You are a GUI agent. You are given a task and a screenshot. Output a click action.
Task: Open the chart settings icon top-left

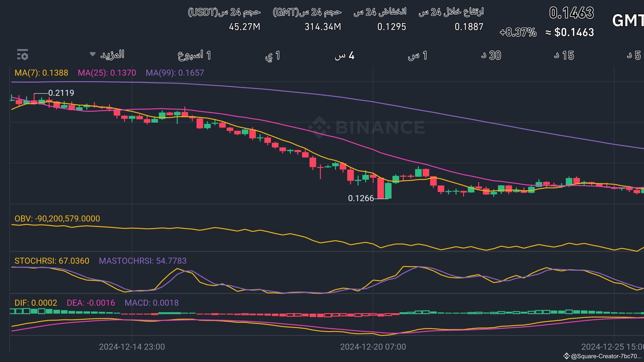click(22, 55)
